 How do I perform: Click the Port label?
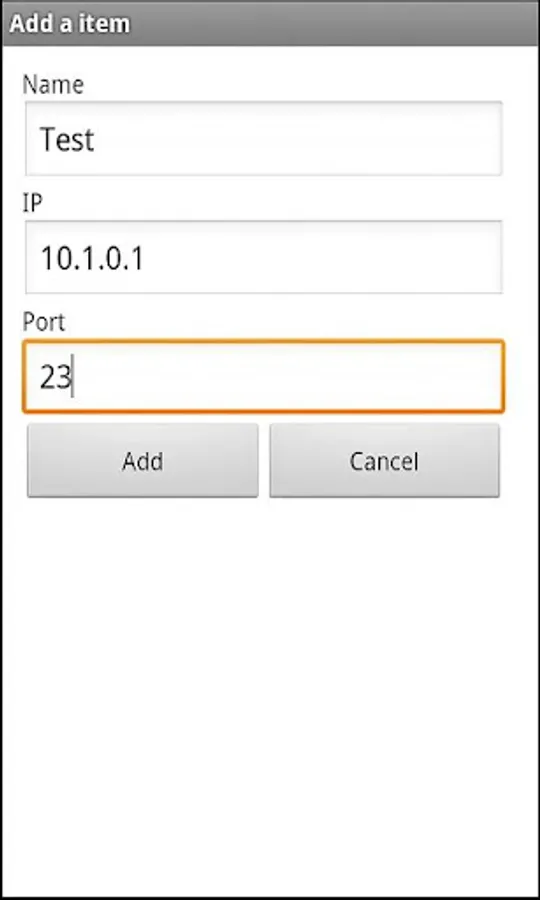[x=44, y=322]
